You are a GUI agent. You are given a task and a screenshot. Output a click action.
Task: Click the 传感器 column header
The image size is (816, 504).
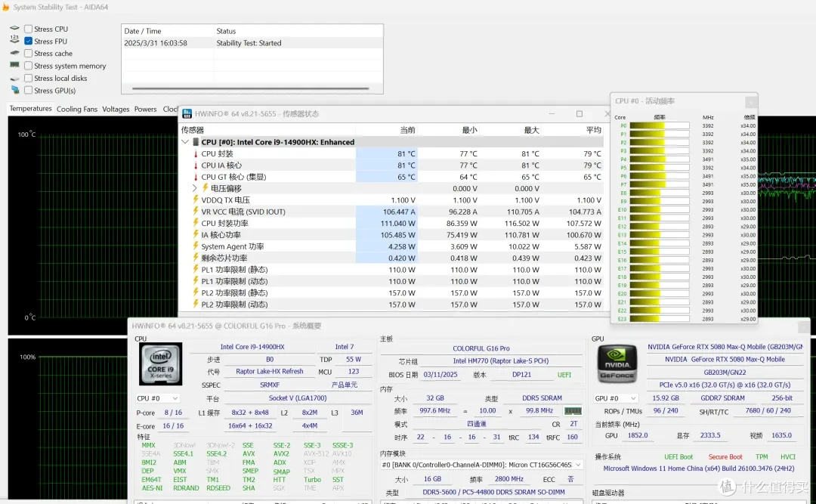coord(193,130)
